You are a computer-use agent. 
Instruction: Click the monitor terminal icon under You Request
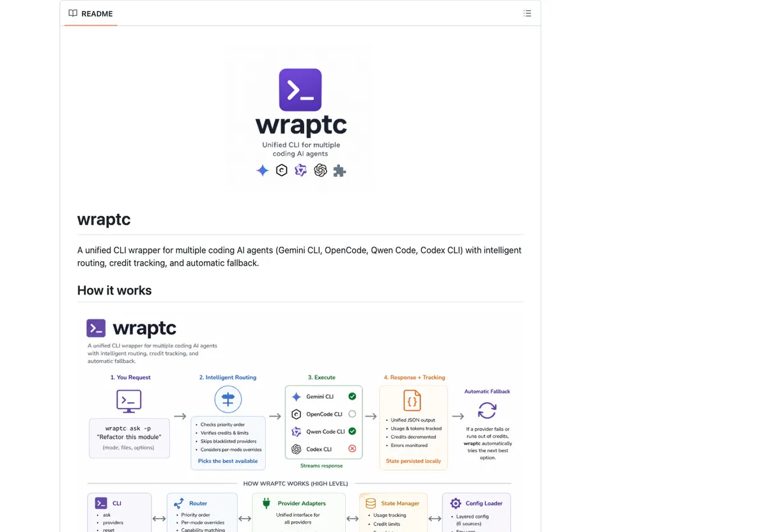(x=128, y=402)
